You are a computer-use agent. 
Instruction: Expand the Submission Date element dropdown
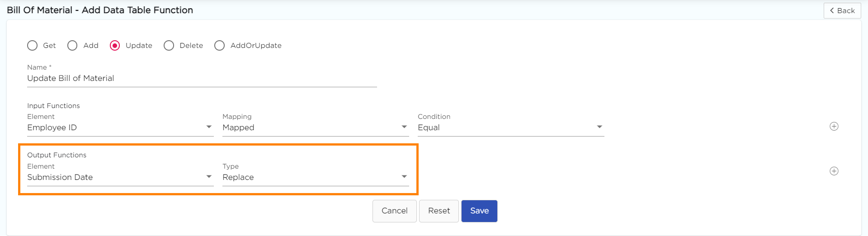pos(120,177)
